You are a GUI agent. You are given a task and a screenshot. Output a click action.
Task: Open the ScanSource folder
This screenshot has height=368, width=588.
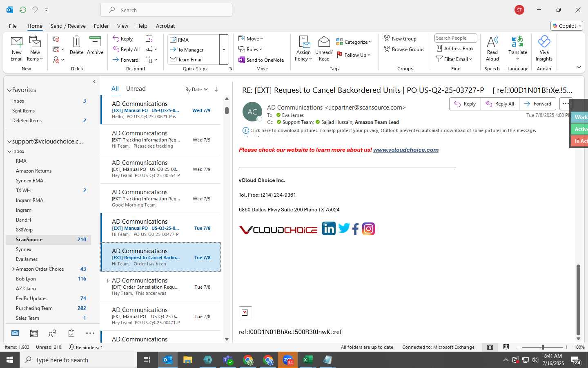point(48,240)
